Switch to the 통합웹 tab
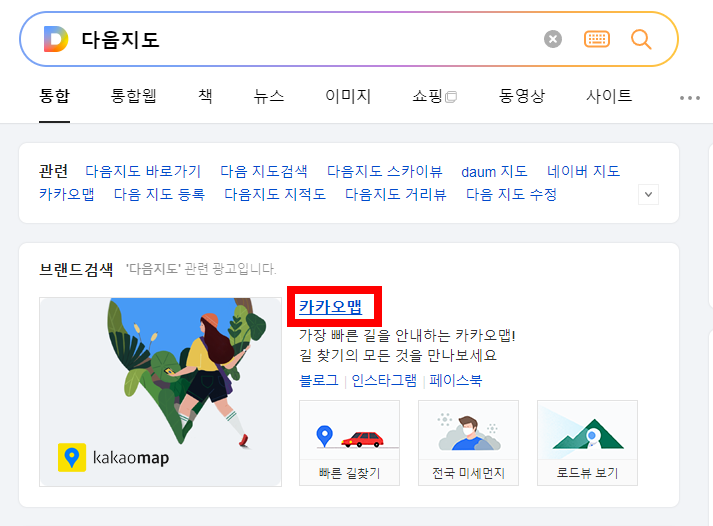 click(134, 96)
